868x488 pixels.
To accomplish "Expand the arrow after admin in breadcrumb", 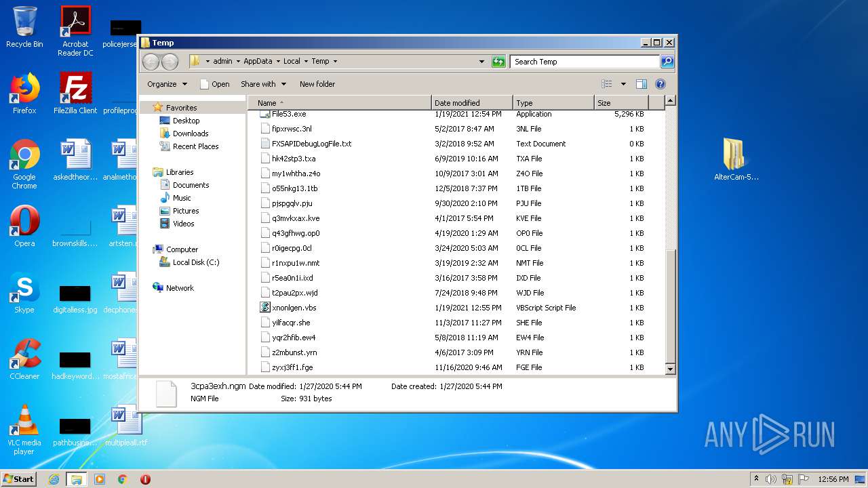I will (x=238, y=62).
